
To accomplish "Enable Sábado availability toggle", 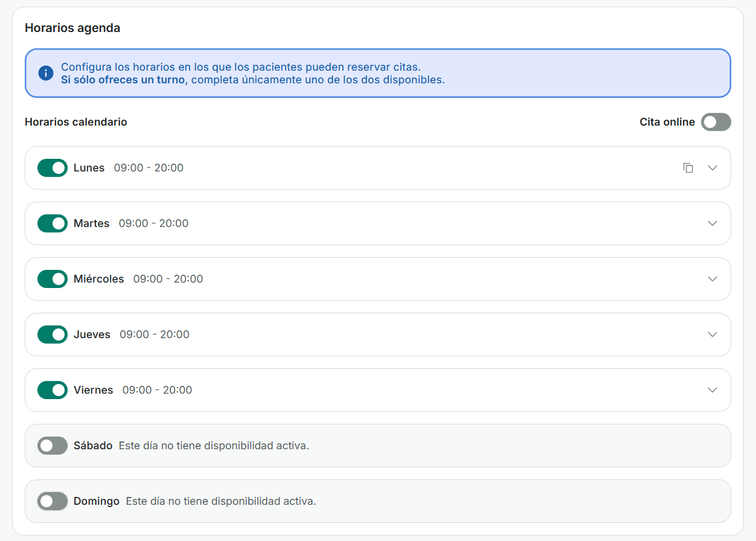I will click(x=53, y=446).
